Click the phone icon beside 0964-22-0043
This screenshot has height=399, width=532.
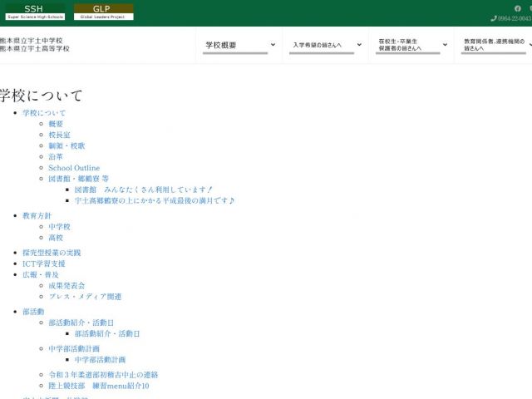click(494, 18)
